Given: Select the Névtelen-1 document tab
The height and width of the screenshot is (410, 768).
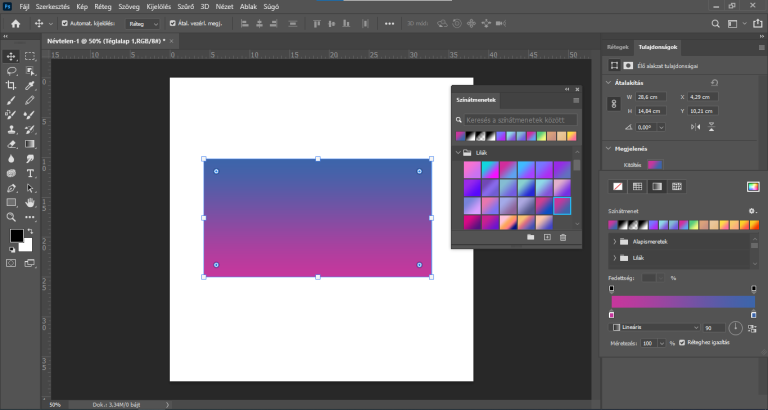Looking at the screenshot, I should click(x=106, y=41).
